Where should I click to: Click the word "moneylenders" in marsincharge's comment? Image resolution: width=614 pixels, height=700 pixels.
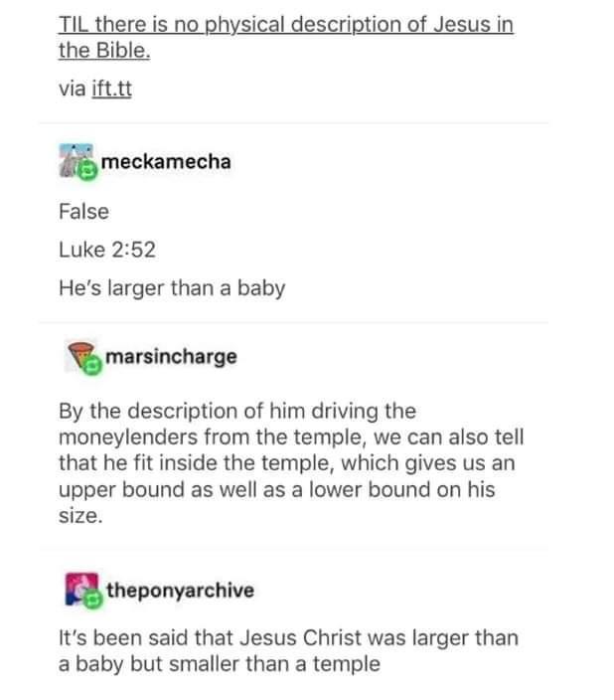[x=128, y=437]
